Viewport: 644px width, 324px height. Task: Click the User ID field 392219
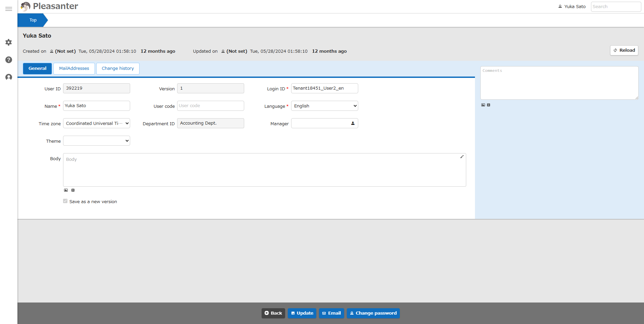97,88
